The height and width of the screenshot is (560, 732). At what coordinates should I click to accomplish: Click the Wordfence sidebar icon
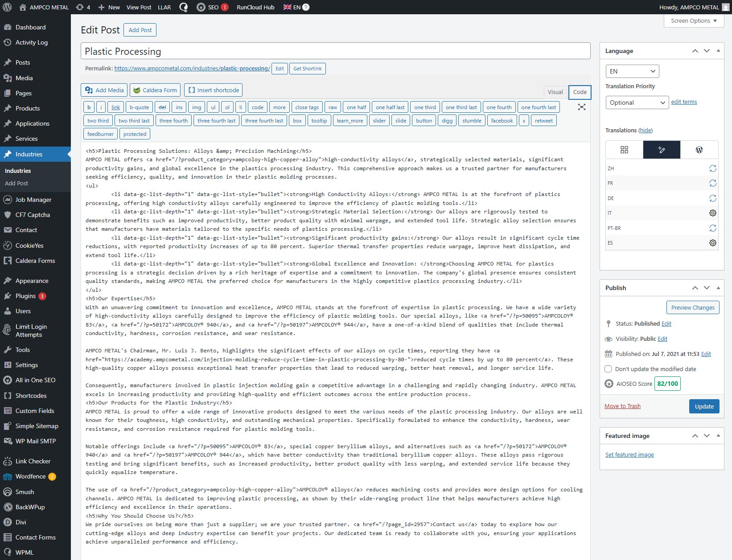8,477
